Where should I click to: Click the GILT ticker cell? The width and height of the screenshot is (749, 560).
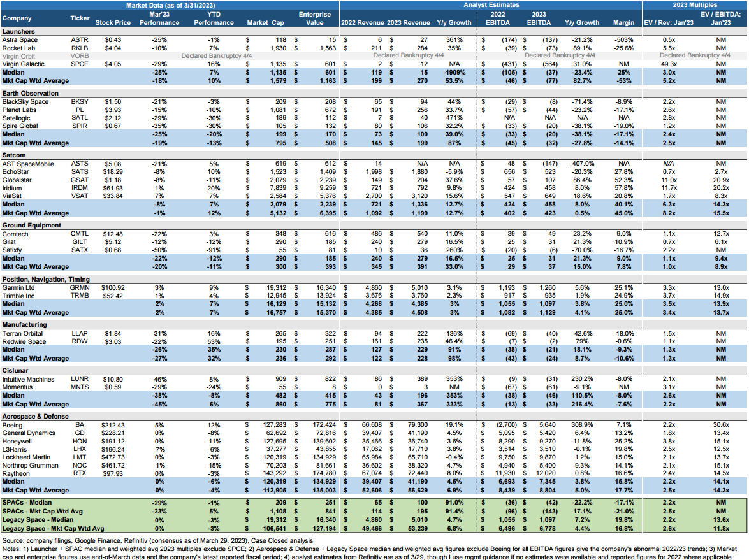[79, 242]
